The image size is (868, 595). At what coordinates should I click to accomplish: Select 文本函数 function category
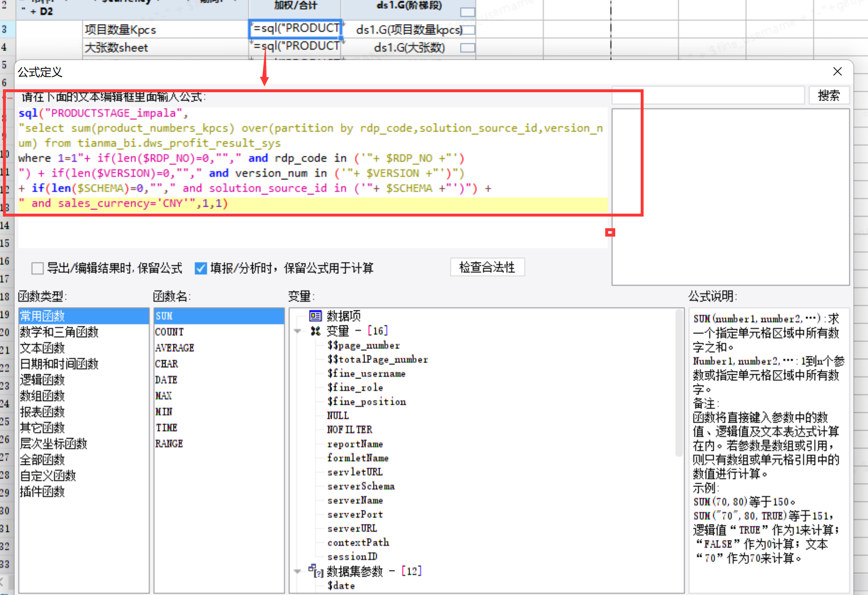(42, 348)
